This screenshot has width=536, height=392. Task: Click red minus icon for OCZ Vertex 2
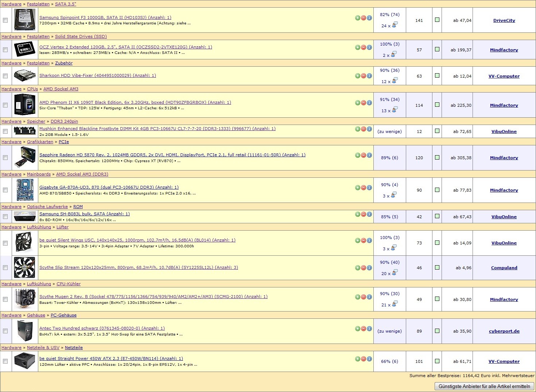point(363,47)
